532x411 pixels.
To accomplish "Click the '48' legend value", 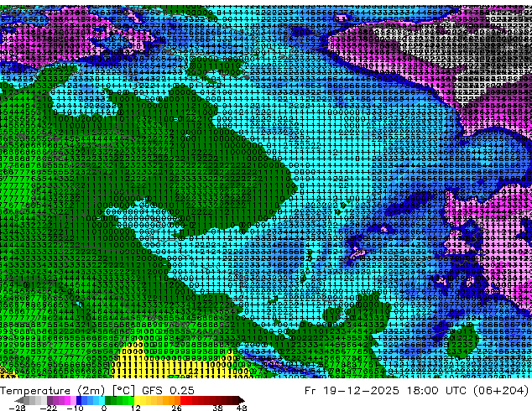I will [x=242, y=408].
